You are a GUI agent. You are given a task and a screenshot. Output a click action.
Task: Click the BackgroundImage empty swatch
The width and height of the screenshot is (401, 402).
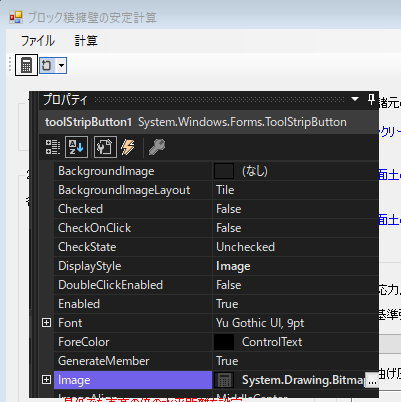[224, 171]
